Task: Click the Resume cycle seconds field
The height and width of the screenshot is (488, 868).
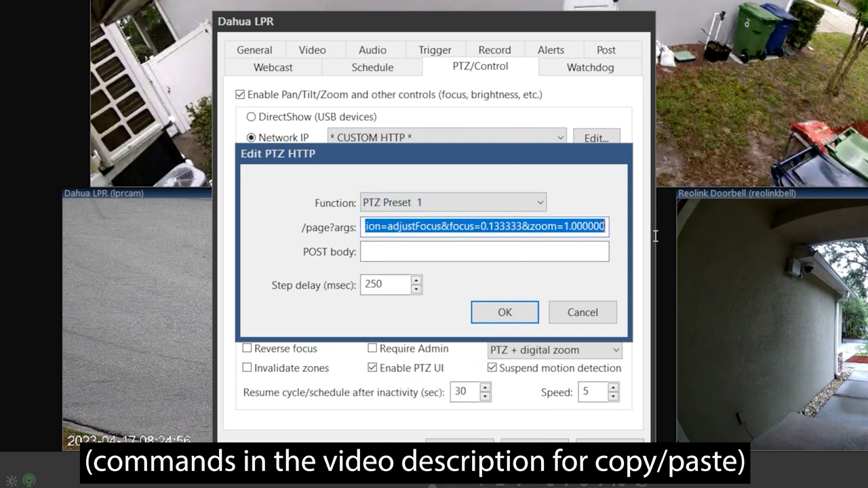Action: tap(465, 391)
